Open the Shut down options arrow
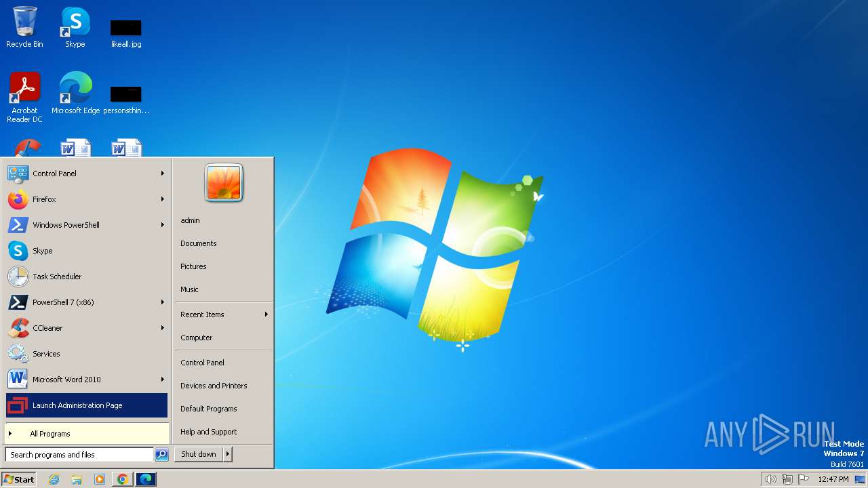The width and height of the screenshot is (868, 488). [228, 455]
